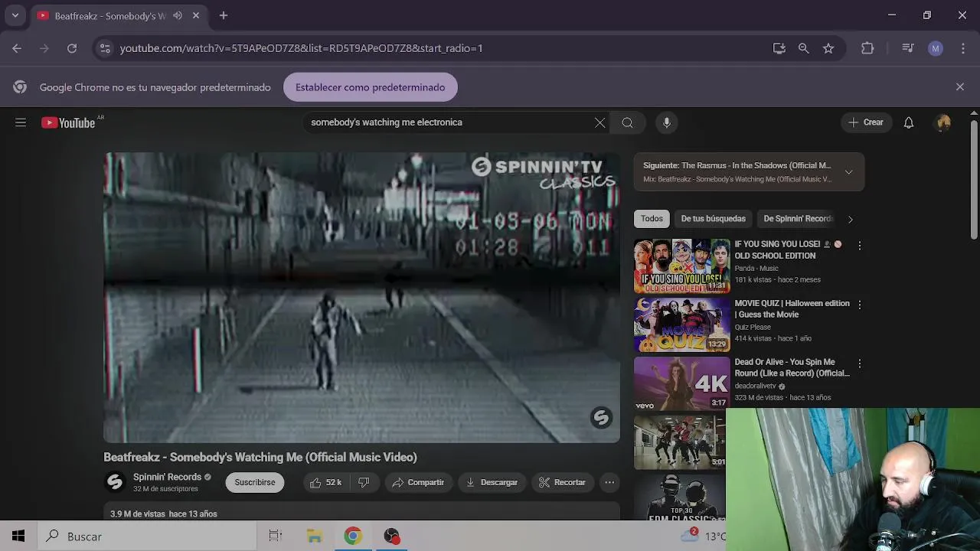Open the Chrome media control icon
The height and width of the screenshot is (551, 980).
[908, 48]
